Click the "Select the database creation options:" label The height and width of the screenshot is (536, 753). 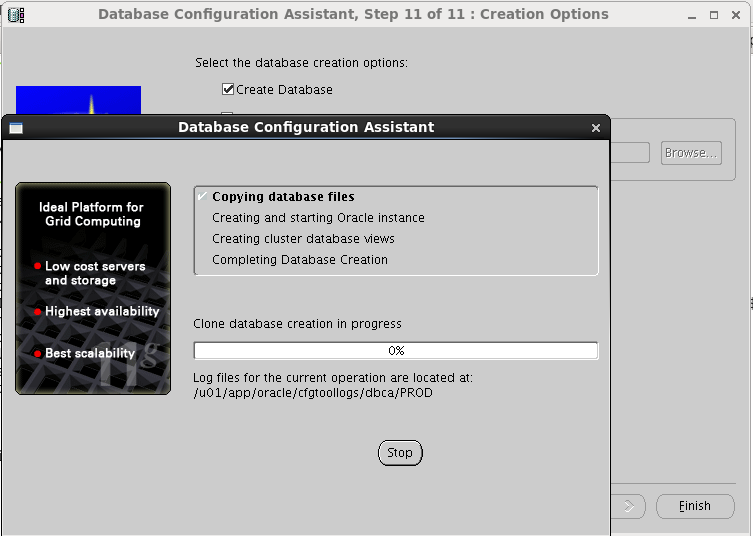coord(302,63)
